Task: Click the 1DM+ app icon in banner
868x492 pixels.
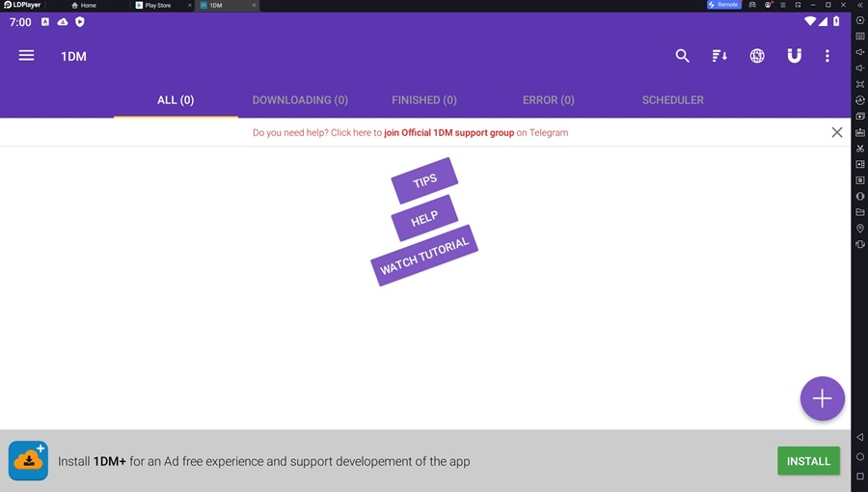Action: [28, 460]
